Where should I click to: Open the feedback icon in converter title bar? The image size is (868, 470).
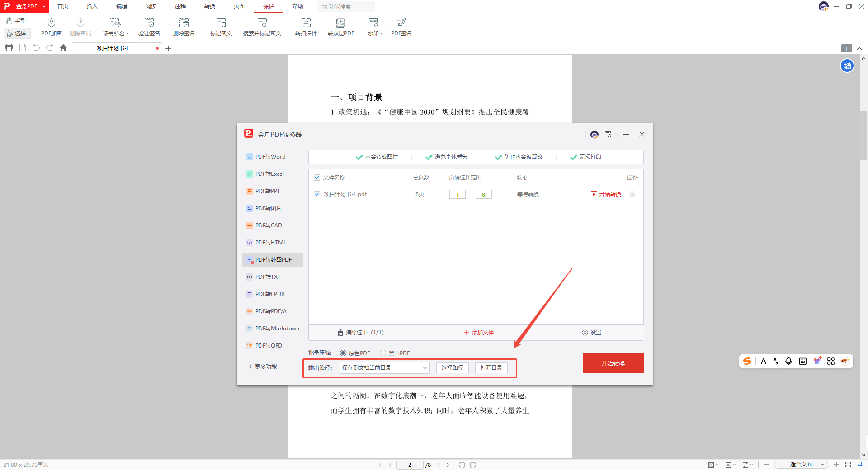tap(608, 135)
